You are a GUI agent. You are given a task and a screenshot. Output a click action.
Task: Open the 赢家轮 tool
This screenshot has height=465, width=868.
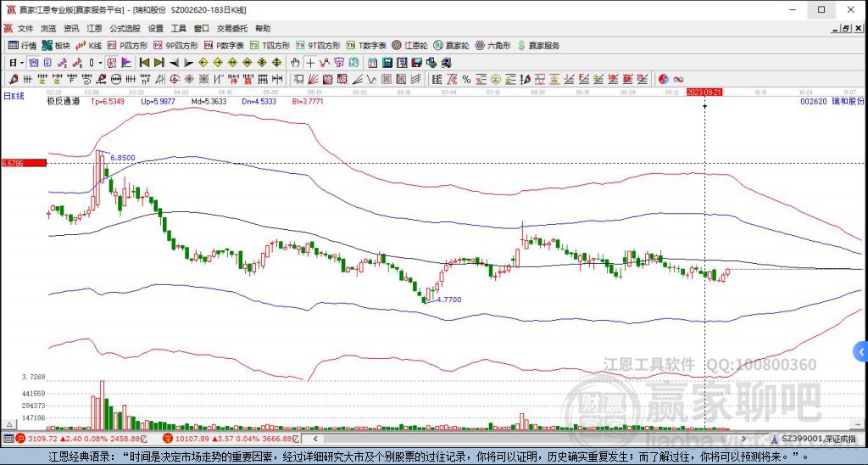(x=451, y=46)
